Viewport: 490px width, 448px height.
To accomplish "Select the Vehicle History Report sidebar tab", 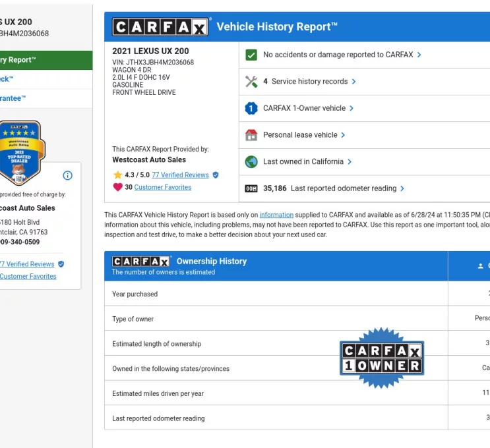I will click(x=18, y=60).
